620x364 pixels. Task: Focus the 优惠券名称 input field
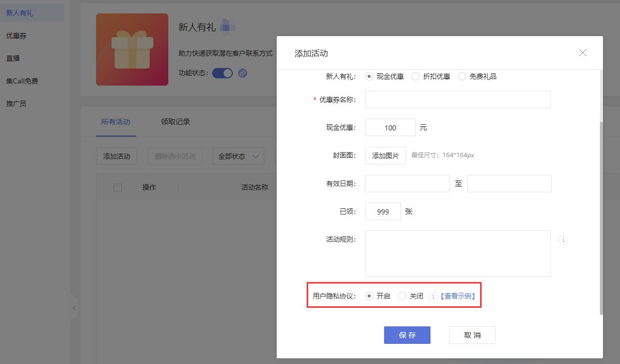point(458,100)
